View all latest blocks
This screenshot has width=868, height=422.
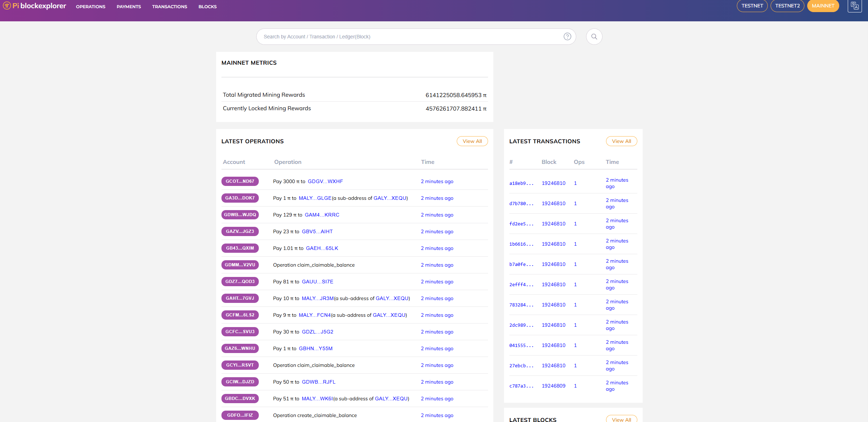[621, 420]
